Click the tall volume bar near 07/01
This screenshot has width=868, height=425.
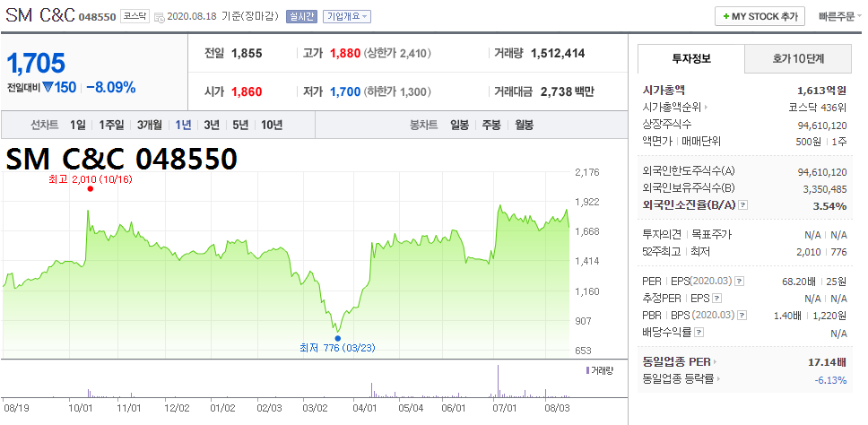[x=499, y=381]
